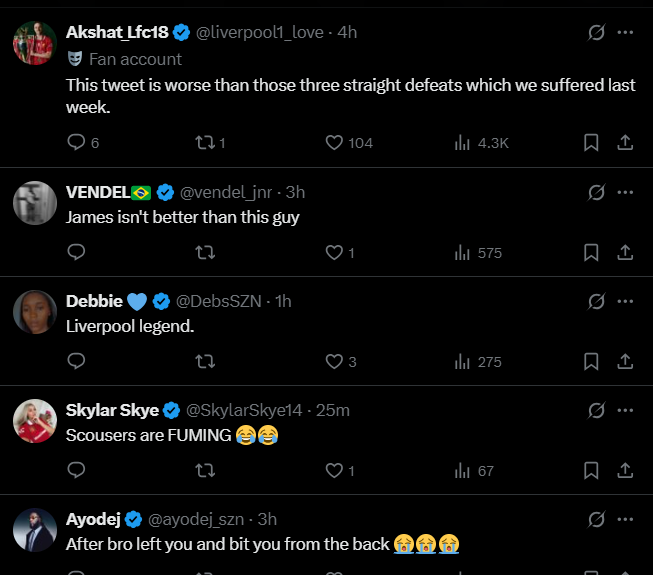Repost Skylar Skye's tweet

204,470
